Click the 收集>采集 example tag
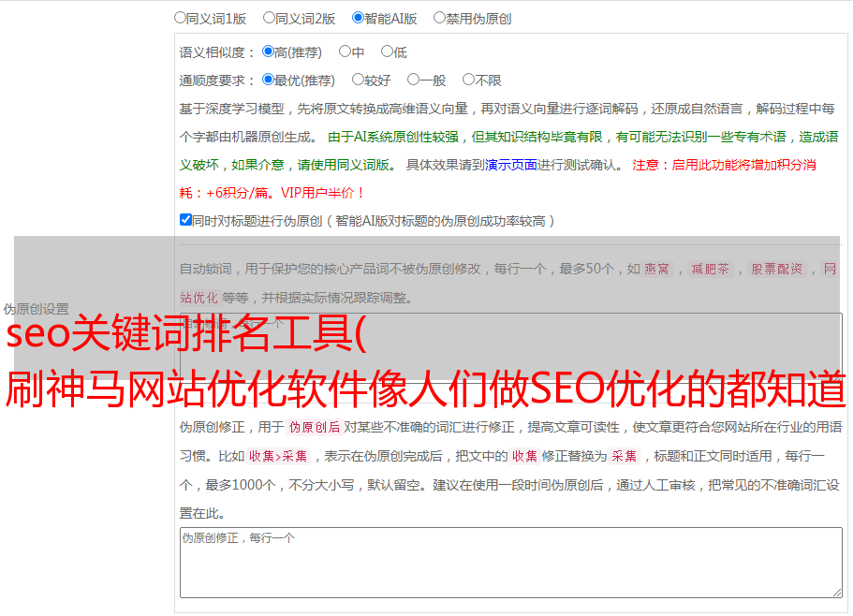The width and height of the screenshot is (853, 616). [x=278, y=456]
